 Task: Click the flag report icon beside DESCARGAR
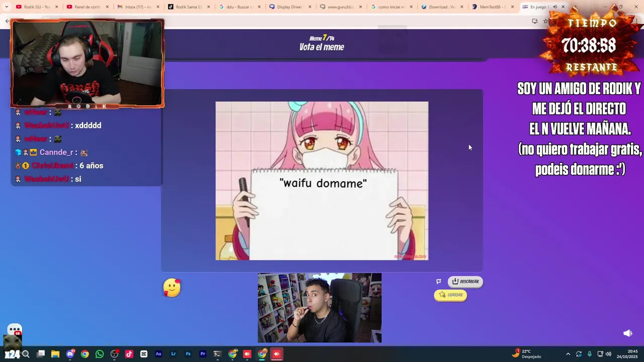439,282
